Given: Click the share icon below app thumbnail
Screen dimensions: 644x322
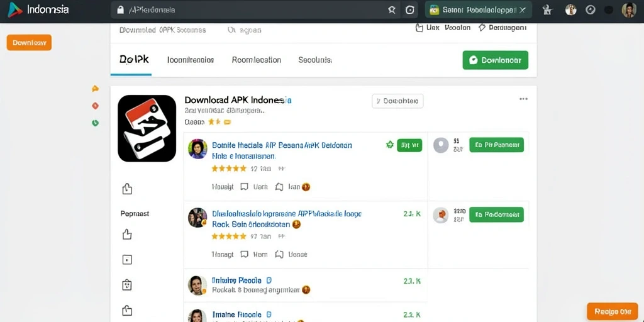Looking at the screenshot, I should [127, 189].
